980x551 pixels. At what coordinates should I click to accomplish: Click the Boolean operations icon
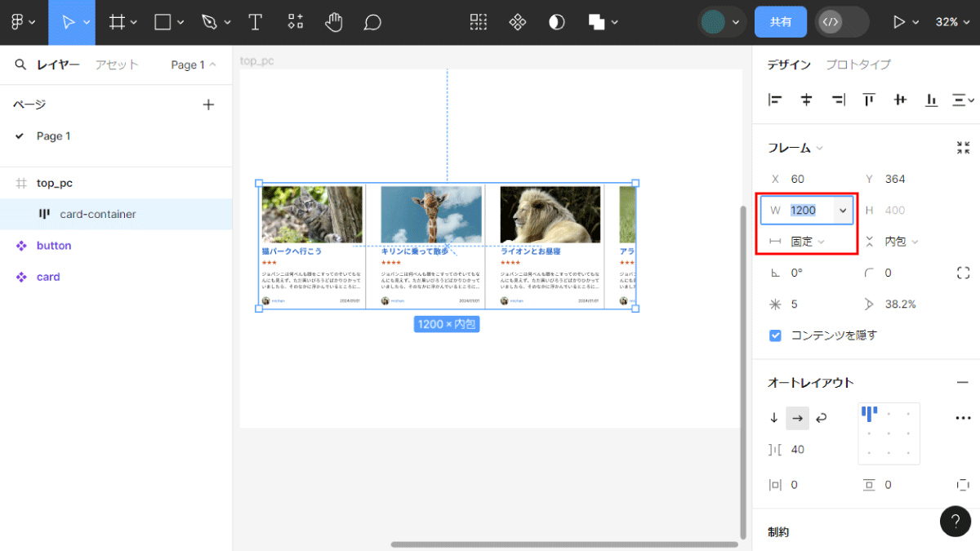point(597,22)
